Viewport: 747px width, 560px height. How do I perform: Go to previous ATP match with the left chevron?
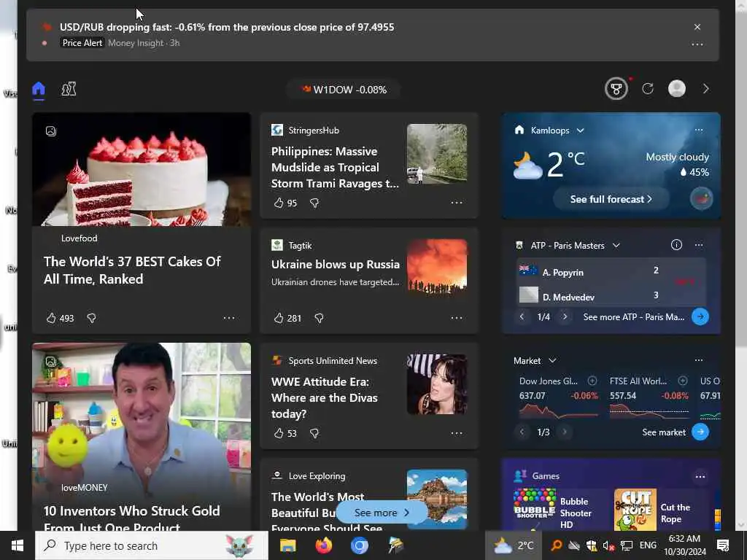[x=522, y=316]
